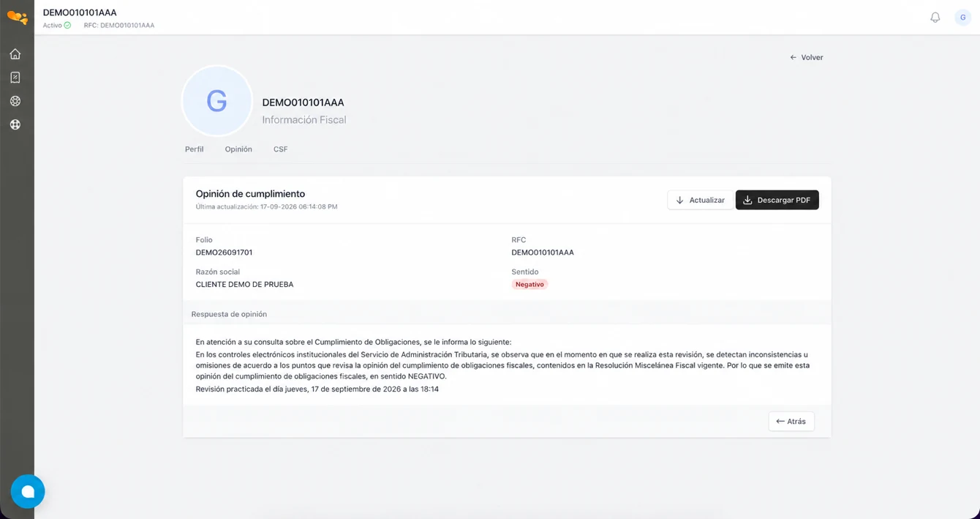The height and width of the screenshot is (519, 980).
Task: Click the Actualizar button
Action: click(x=700, y=200)
